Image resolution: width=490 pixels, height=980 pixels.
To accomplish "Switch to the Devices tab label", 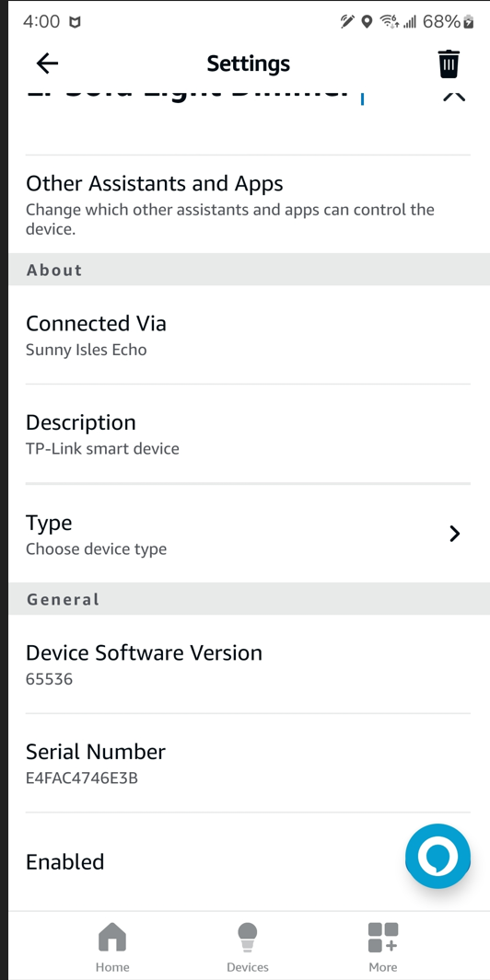I will [x=247, y=967].
